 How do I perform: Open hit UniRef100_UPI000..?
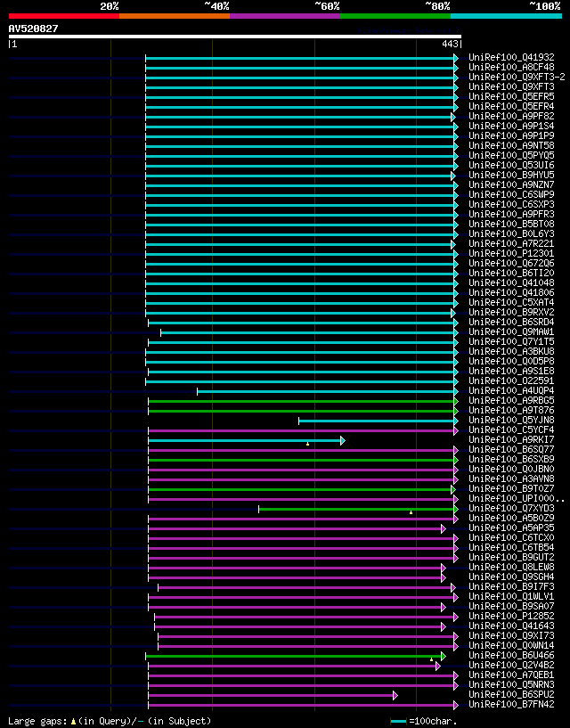(x=517, y=499)
